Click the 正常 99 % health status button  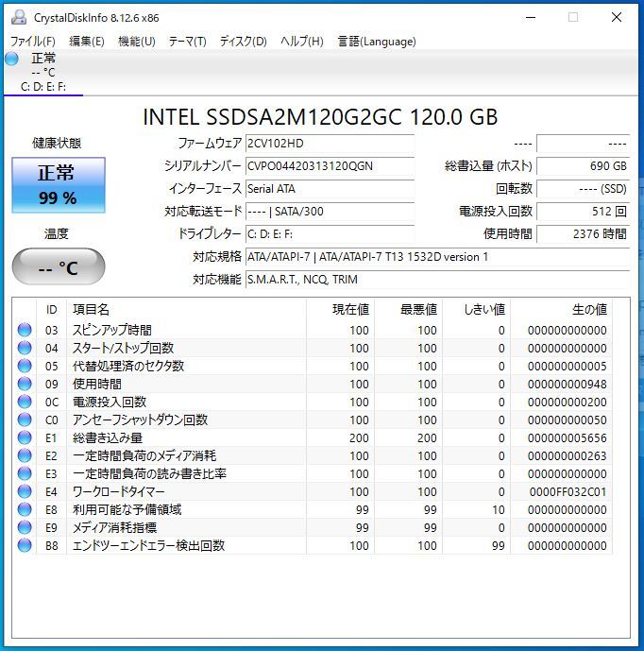59,185
